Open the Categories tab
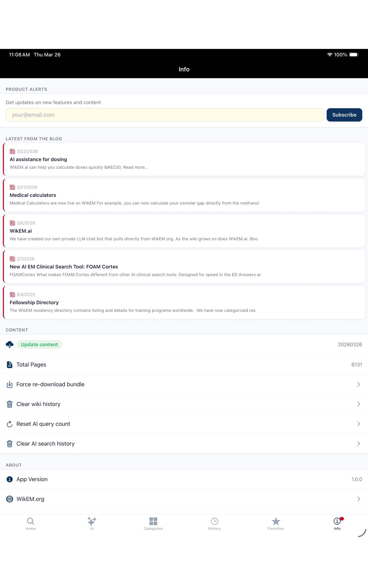This screenshot has width=368, height=588. coord(153,524)
